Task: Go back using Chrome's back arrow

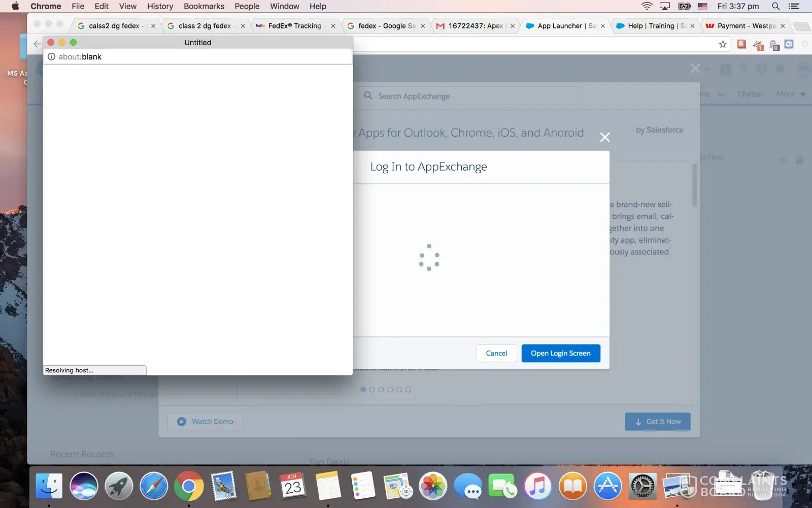Action: tap(37, 44)
